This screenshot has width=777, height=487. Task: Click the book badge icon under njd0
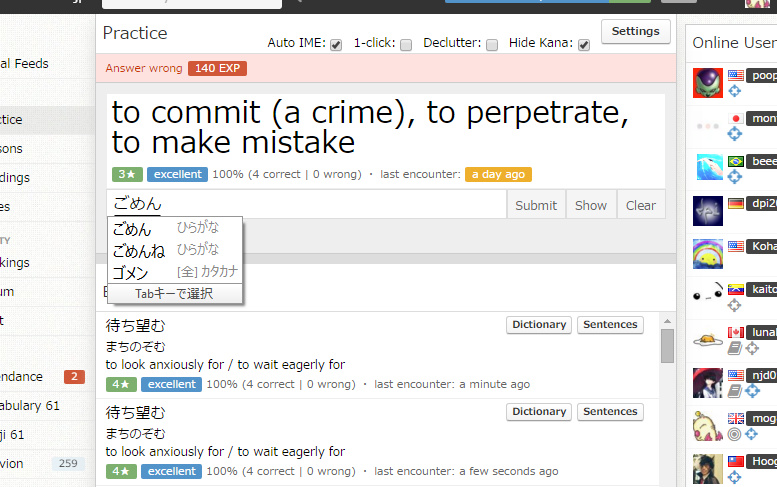(x=734, y=391)
